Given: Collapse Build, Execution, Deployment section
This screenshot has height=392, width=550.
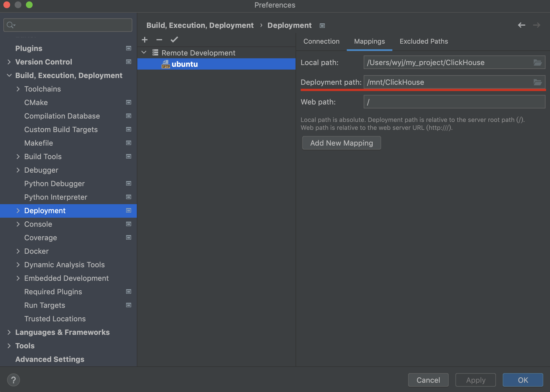Looking at the screenshot, I should tap(9, 75).
